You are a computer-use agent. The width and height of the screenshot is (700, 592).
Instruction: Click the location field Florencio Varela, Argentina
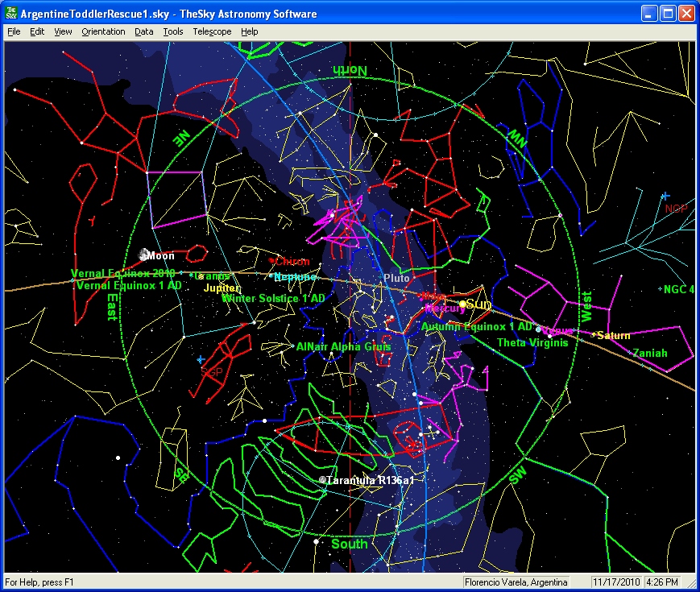pos(516,582)
